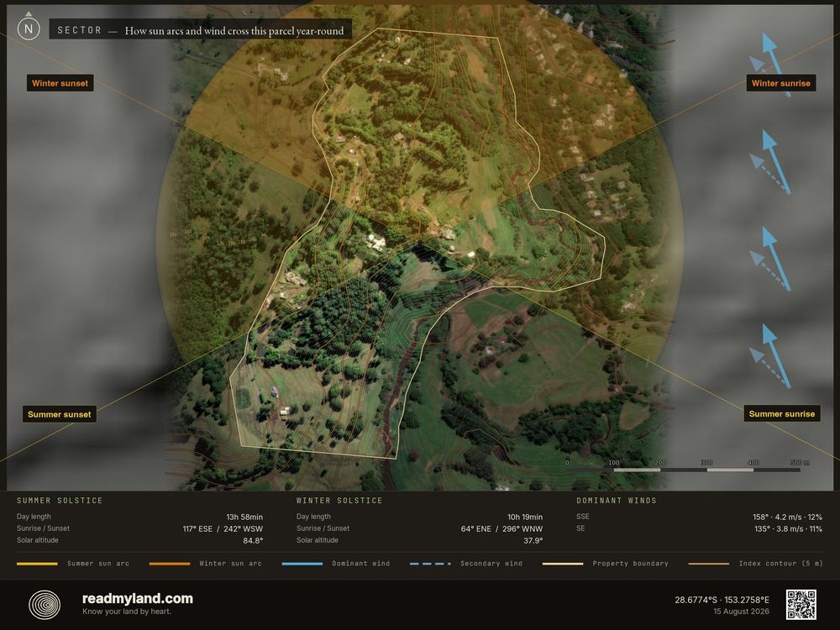Click the DOMINANT WINDS heading
This screenshot has height=630, width=840.
(616, 501)
